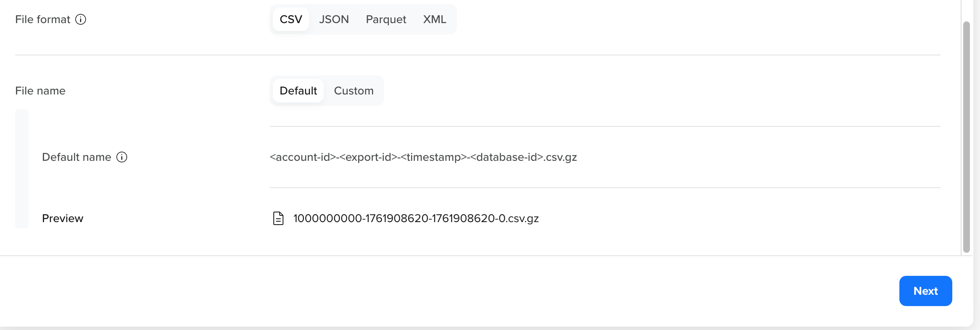Click the default name pattern text

click(x=423, y=157)
